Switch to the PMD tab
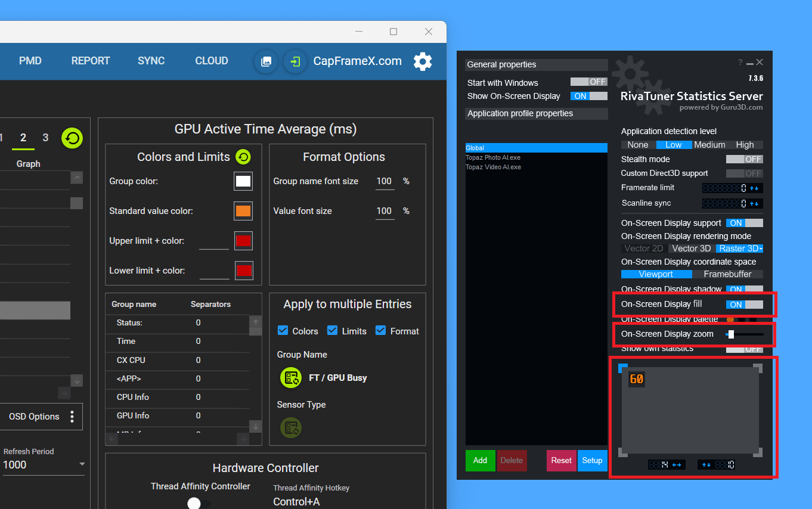Image resolution: width=812 pixels, height=509 pixels. click(x=30, y=61)
